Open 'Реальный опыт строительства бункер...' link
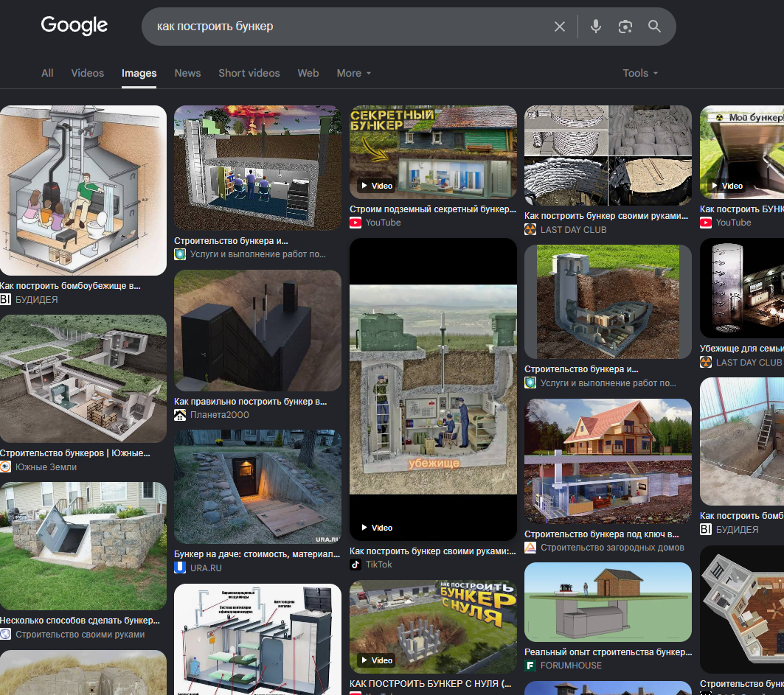Viewport: 784px width, 695px height. point(608,652)
